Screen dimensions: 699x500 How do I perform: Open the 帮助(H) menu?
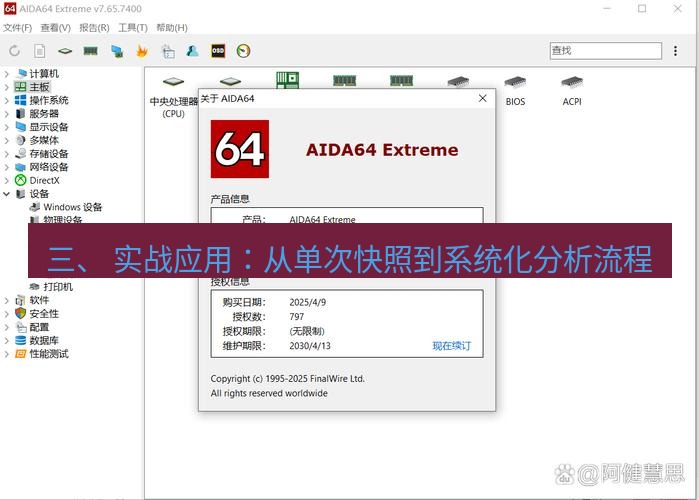point(172,28)
